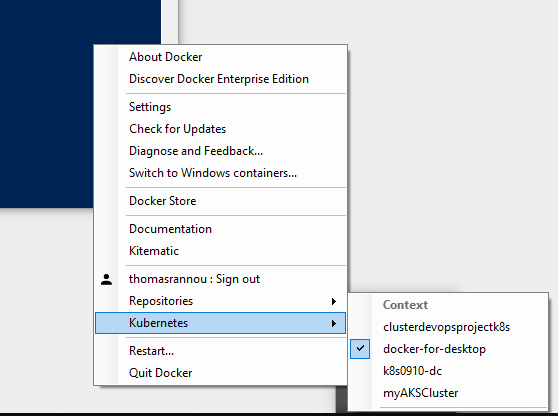
Task: Select the Kubernetes menu item
Action: [x=220, y=323]
